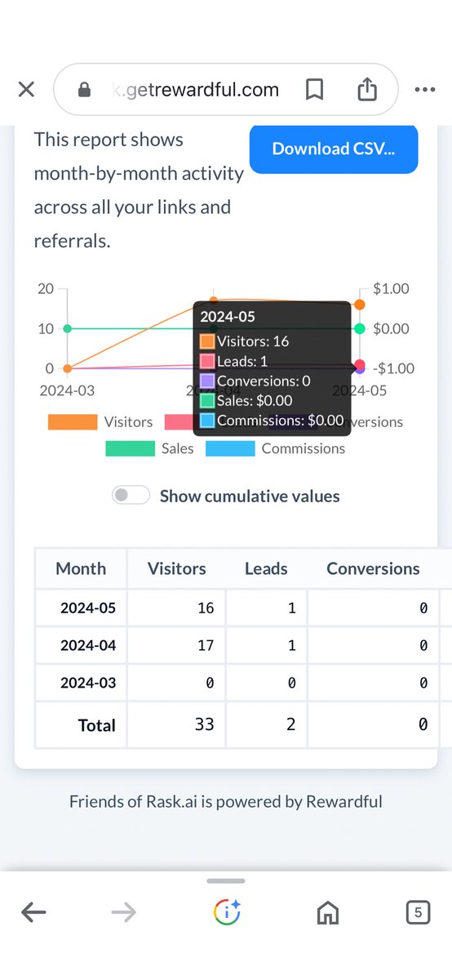
Task: Select the 2024-04 table row label
Action: coord(88,645)
